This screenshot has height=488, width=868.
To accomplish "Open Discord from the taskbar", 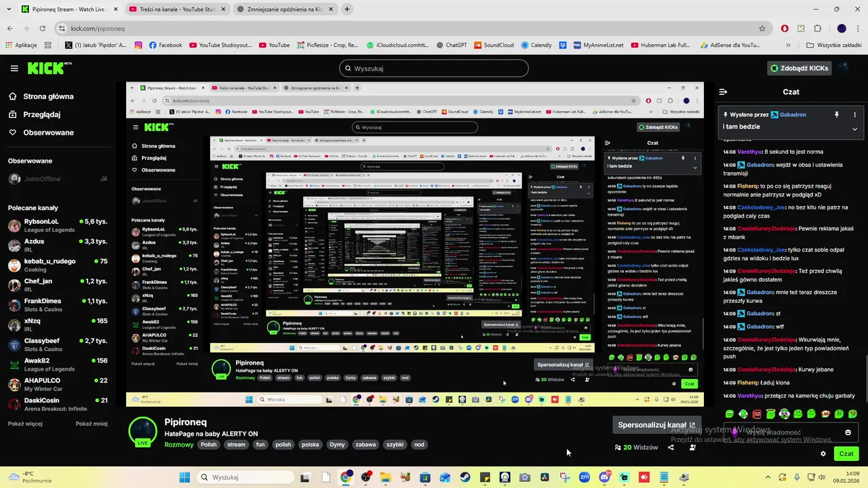I will coord(604,477).
